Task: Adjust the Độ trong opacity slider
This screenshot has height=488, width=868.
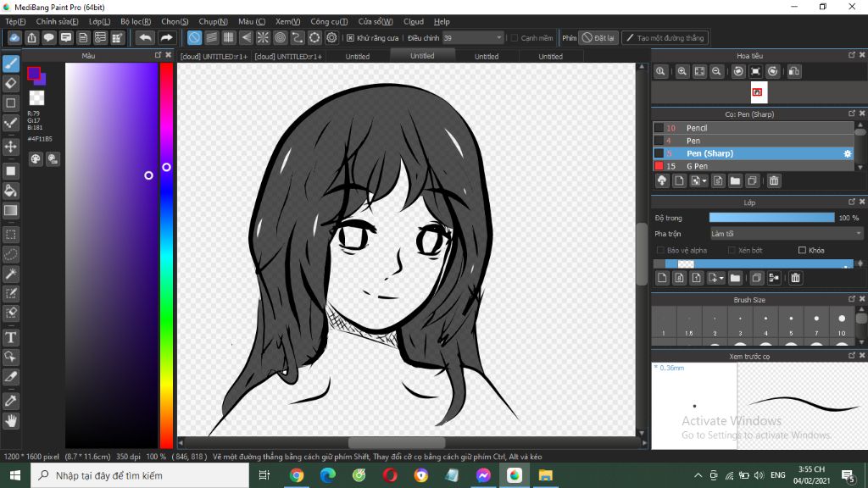Action: [771, 218]
